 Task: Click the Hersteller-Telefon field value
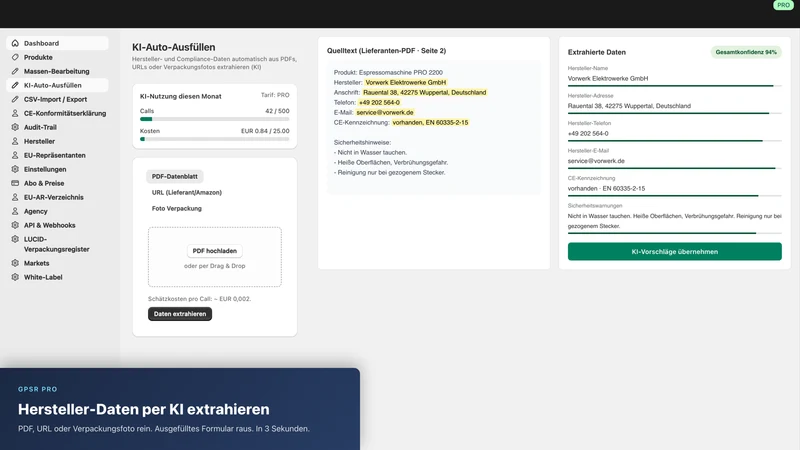tap(588, 134)
